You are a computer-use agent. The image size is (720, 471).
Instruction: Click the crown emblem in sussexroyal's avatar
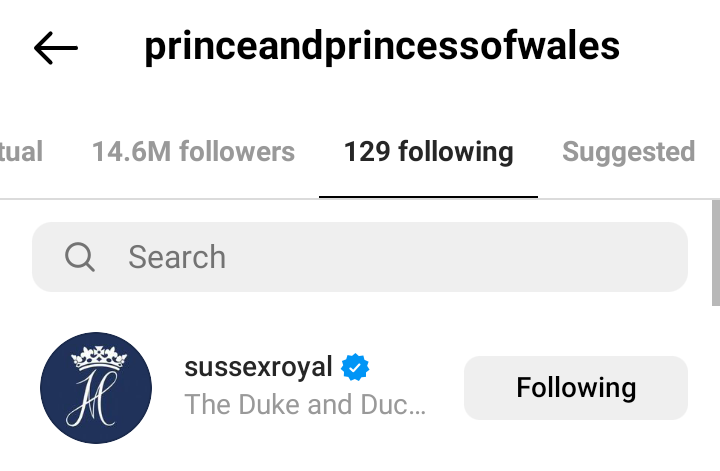coord(96,358)
